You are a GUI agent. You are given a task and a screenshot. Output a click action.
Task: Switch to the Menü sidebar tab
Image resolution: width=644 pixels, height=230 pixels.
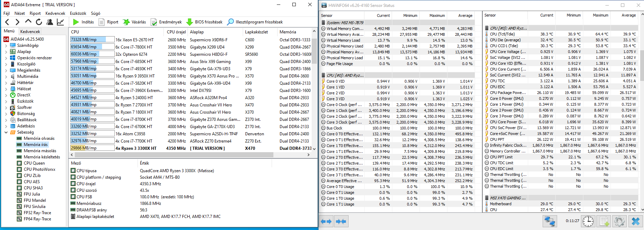pyautogui.click(x=9, y=31)
